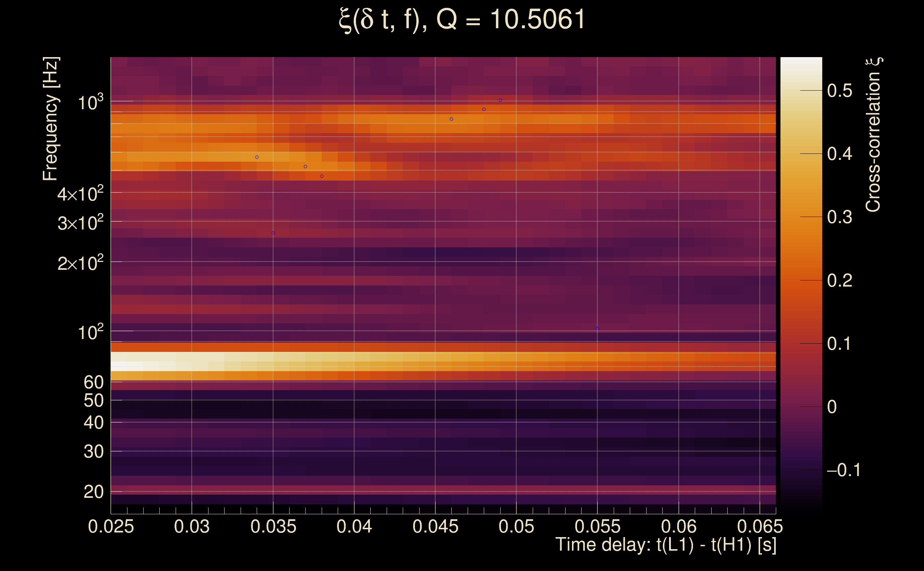
Task: Click the 0.025 tick label on the time axis
Action: 111,526
